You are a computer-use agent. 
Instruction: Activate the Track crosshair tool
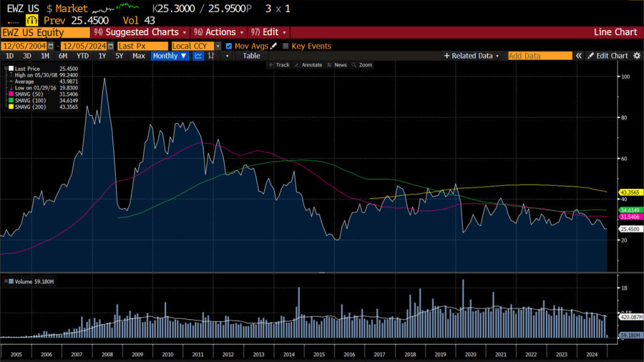[x=279, y=65]
